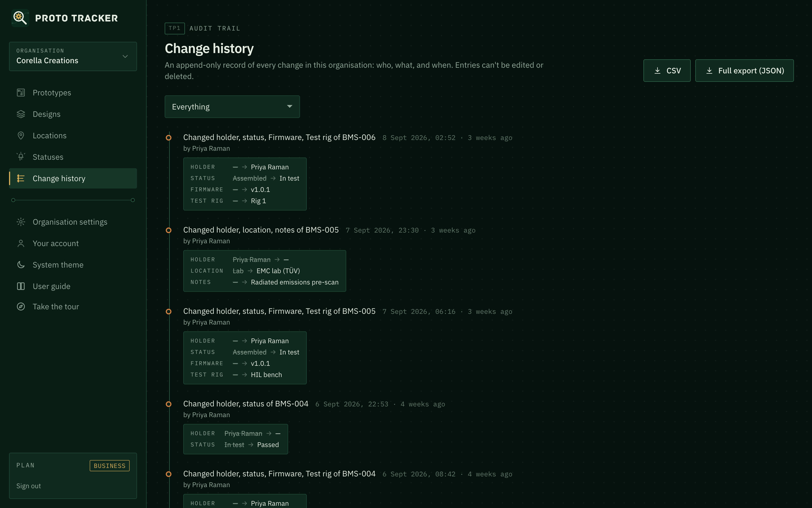Click 'HIL bench' test rig value
The image size is (812, 508).
pos(266,375)
